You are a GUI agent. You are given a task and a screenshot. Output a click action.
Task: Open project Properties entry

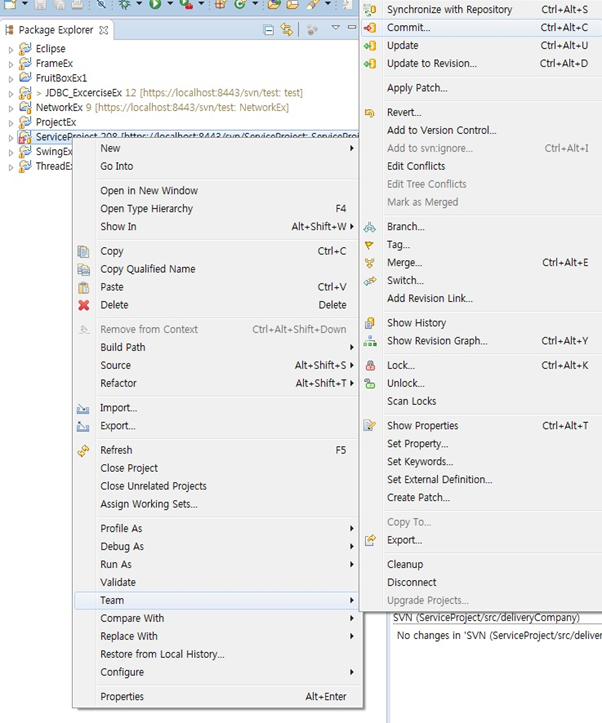point(216,697)
